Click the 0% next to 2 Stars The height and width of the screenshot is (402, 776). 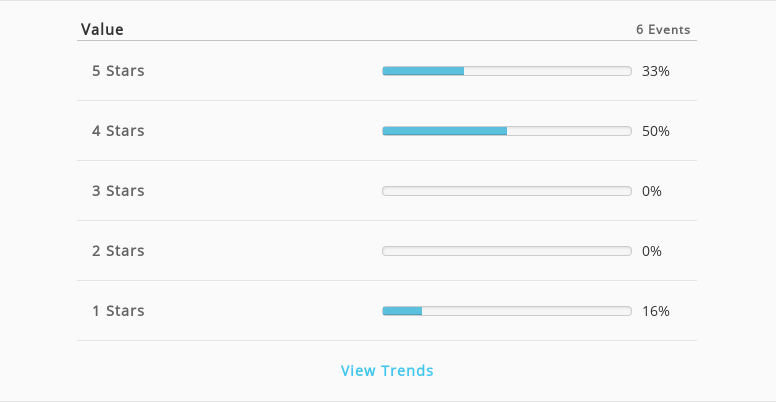[x=652, y=251]
